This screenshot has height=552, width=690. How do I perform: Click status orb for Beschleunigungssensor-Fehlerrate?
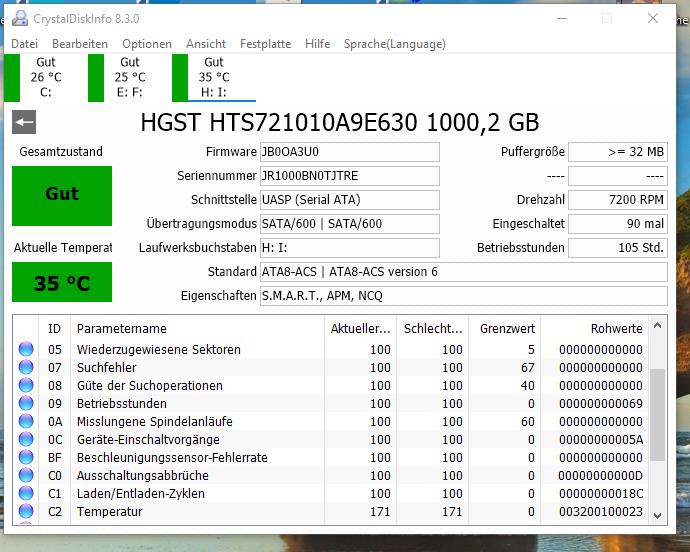click(26, 457)
